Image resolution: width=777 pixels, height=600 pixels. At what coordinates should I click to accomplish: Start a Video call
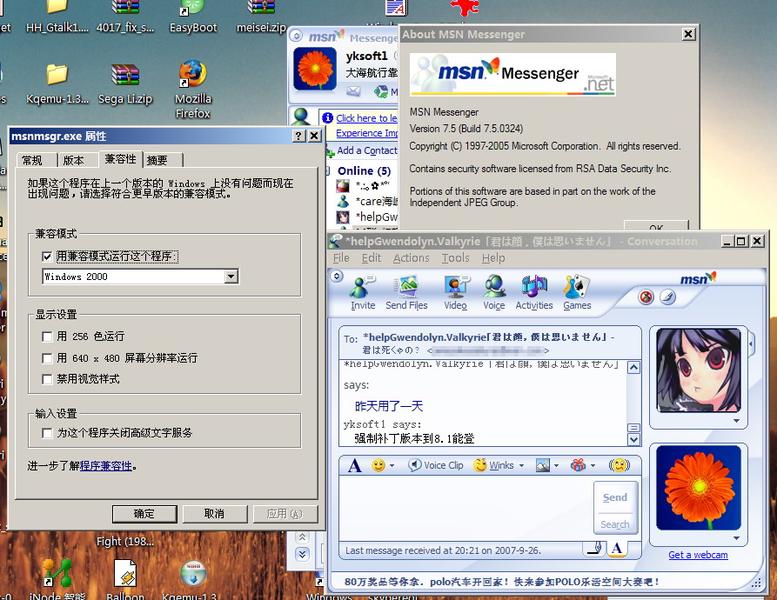pyautogui.click(x=455, y=292)
